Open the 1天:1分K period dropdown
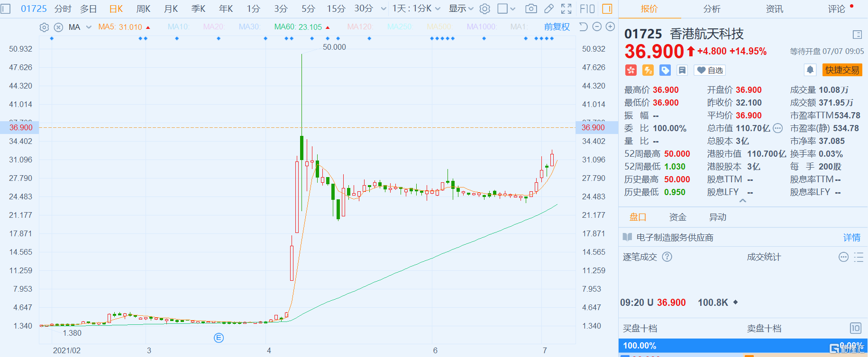 [x=416, y=9]
